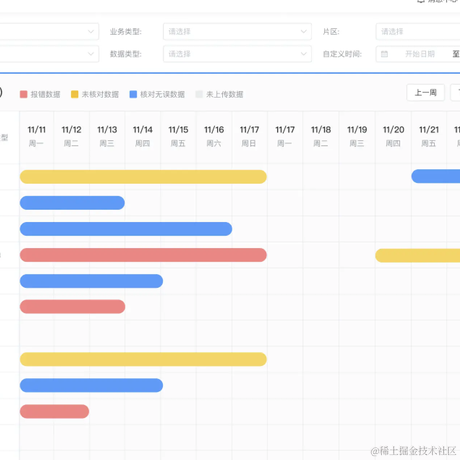Click the 未核对数据 legend label
Screen dimensions: 460x460
tap(100, 94)
